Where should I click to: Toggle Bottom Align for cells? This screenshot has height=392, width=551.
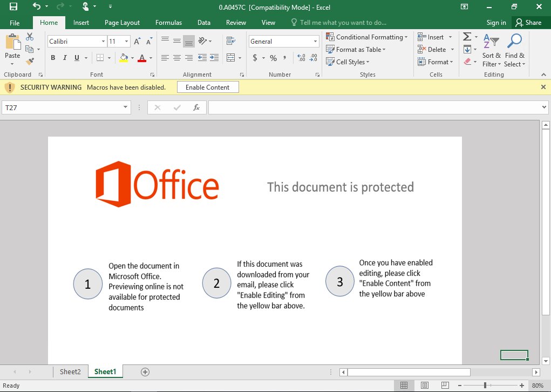click(x=189, y=42)
